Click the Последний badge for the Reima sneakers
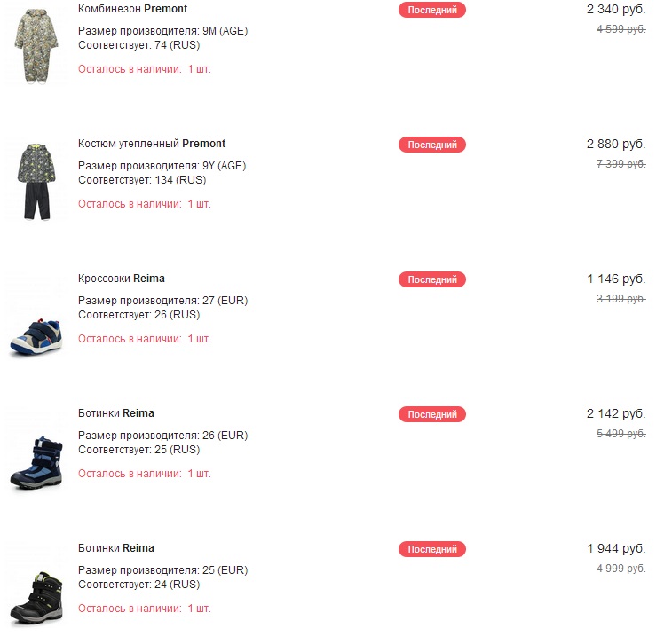The width and height of the screenshot is (656, 644). pos(432,279)
